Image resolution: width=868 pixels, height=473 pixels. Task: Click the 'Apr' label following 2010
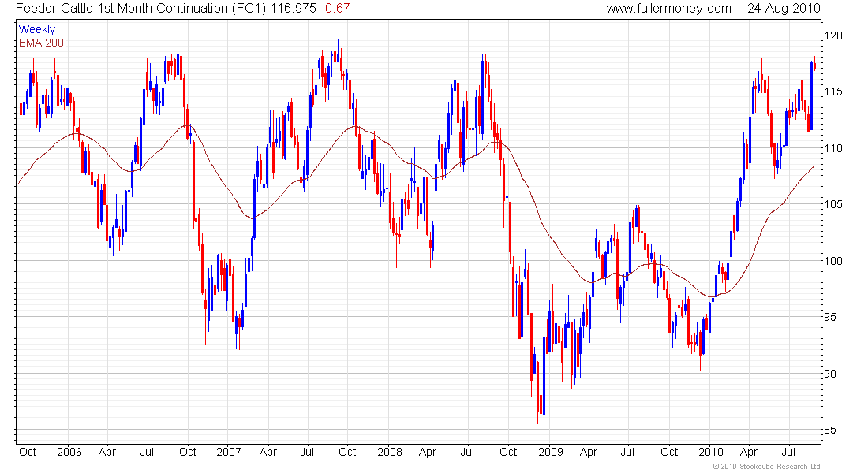(748, 452)
